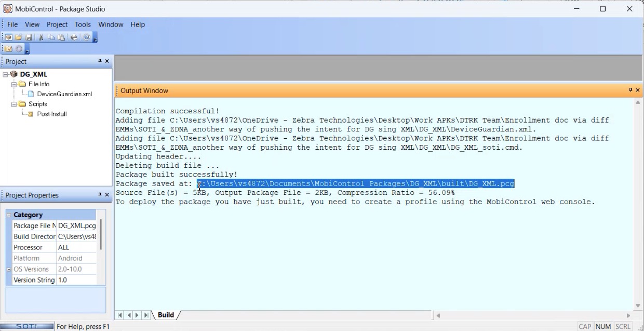Screen dimensions: 644x331
Task: Collapse the Scripts tree folder
Action: (14, 104)
